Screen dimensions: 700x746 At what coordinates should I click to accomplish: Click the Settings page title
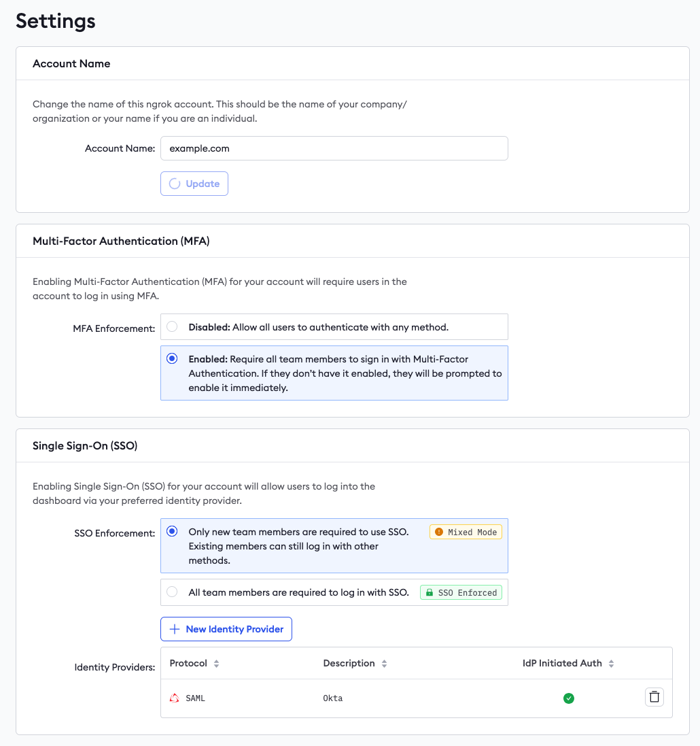pos(56,21)
